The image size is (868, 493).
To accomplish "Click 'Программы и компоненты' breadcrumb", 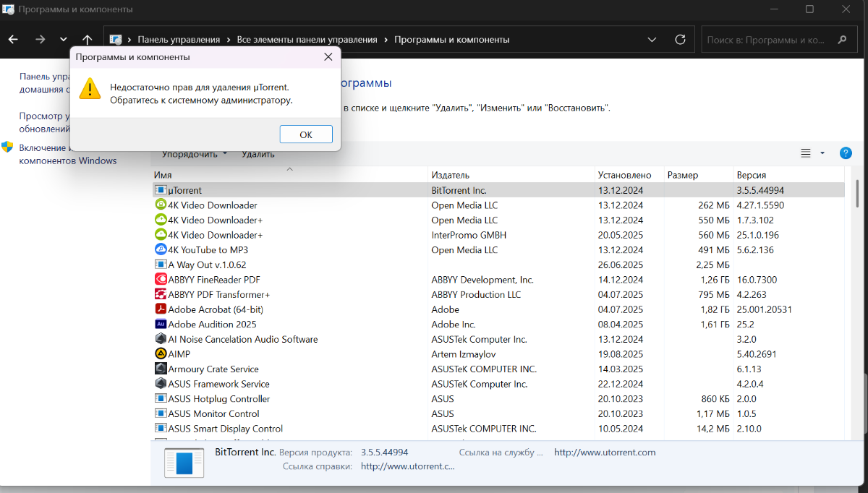I will point(452,40).
